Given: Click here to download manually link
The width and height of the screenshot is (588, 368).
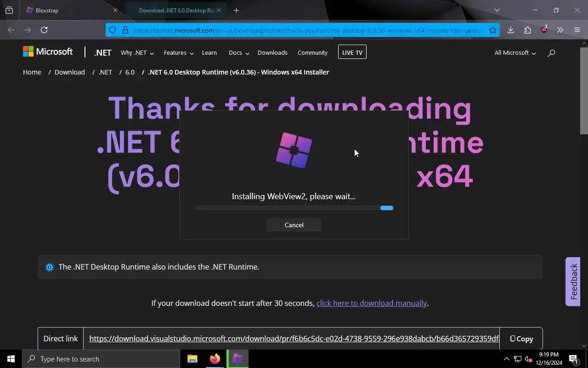Looking at the screenshot, I should (372, 303).
